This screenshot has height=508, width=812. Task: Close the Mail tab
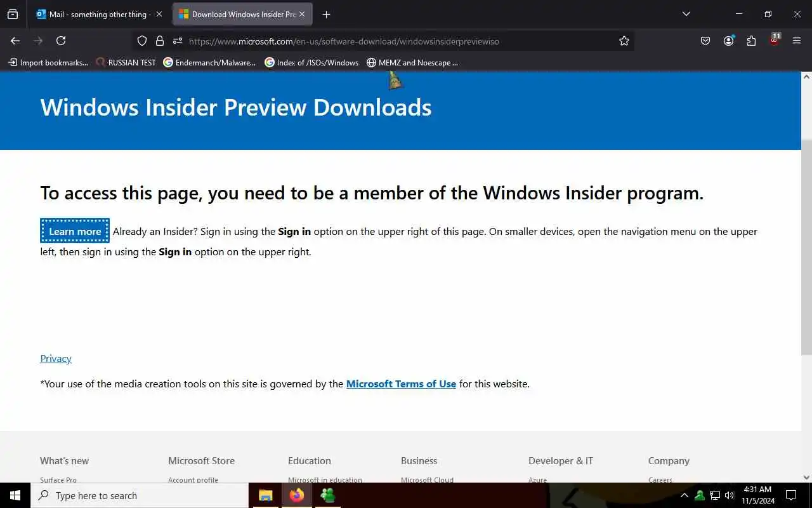[x=159, y=14]
